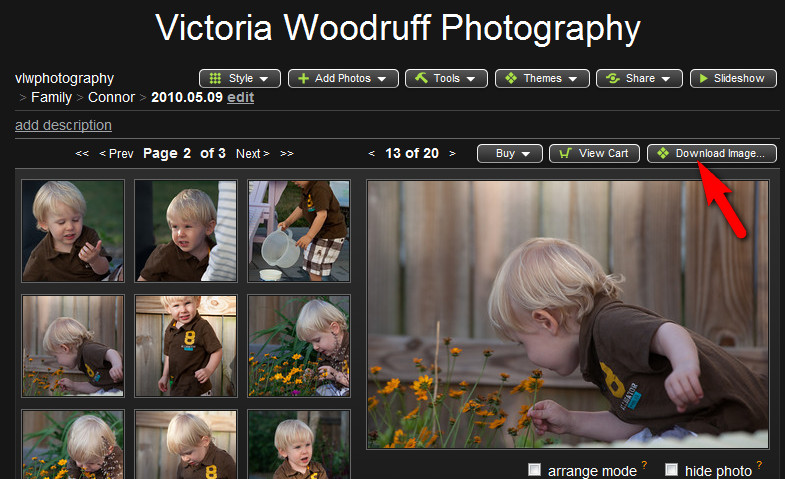The image size is (785, 479).
Task: Enable the hide photo checkbox
Action: tap(671, 469)
